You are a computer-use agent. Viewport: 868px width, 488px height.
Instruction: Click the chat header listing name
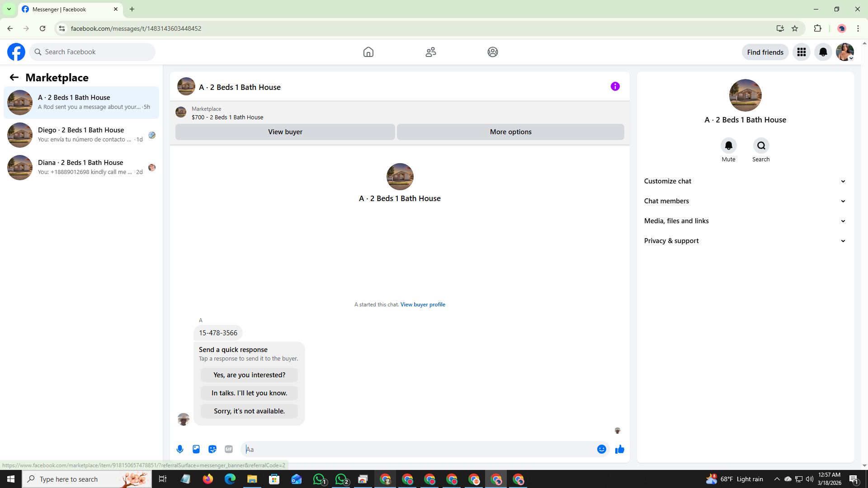tap(240, 87)
